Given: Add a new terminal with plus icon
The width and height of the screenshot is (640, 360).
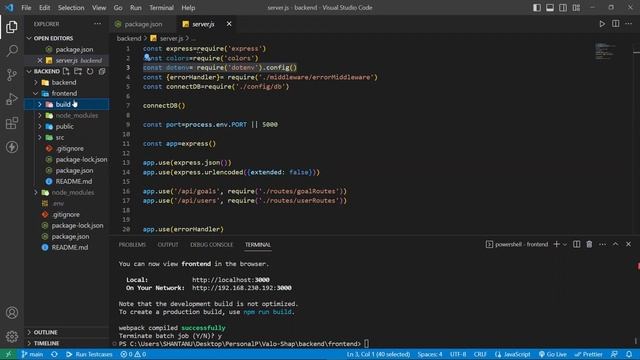Looking at the screenshot, I should 556,244.
